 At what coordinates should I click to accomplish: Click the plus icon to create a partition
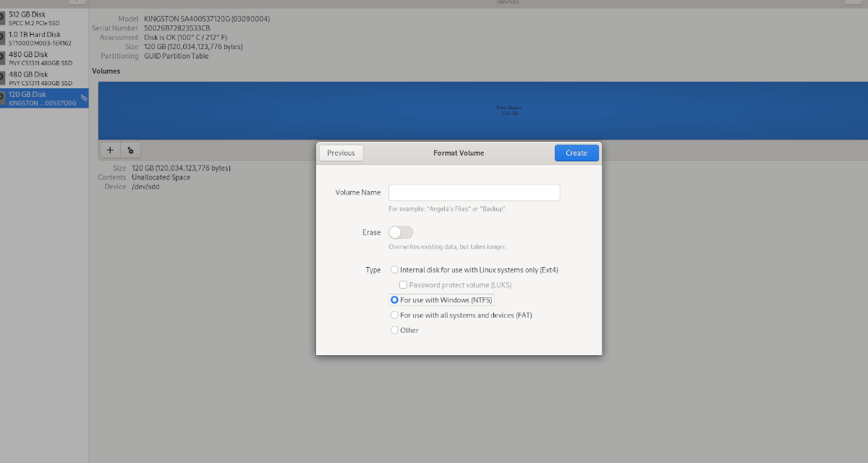[109, 150]
